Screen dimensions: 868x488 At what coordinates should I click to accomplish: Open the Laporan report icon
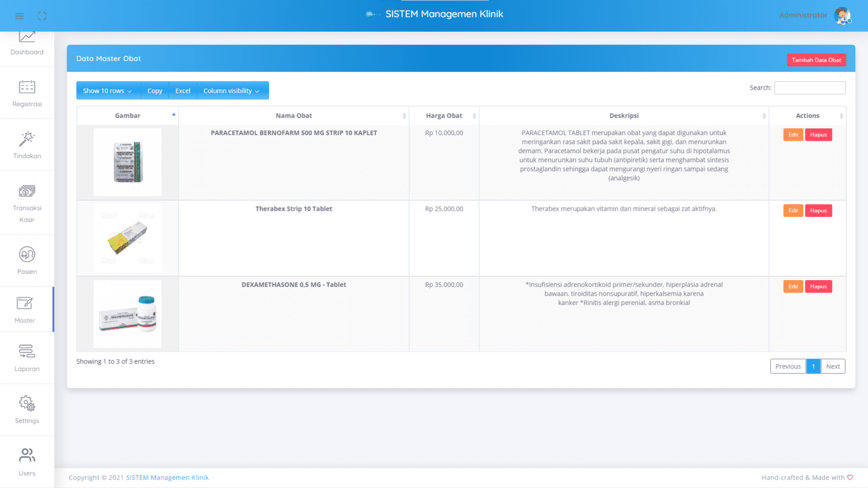[27, 351]
